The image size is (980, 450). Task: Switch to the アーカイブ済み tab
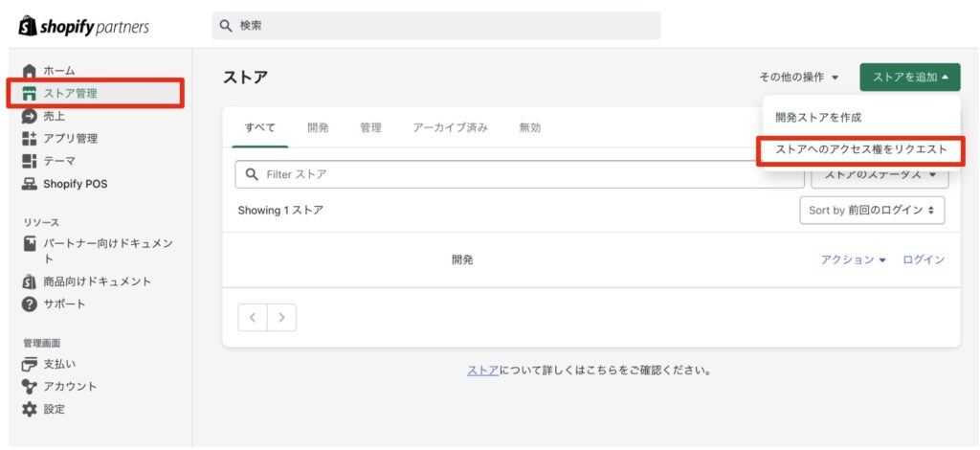coord(451,128)
